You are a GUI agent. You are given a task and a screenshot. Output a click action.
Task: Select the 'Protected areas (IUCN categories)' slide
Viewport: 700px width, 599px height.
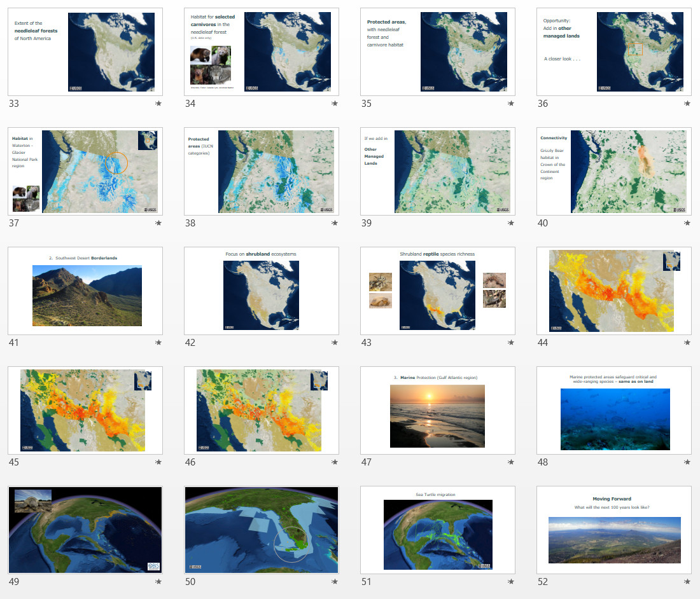[x=262, y=171]
